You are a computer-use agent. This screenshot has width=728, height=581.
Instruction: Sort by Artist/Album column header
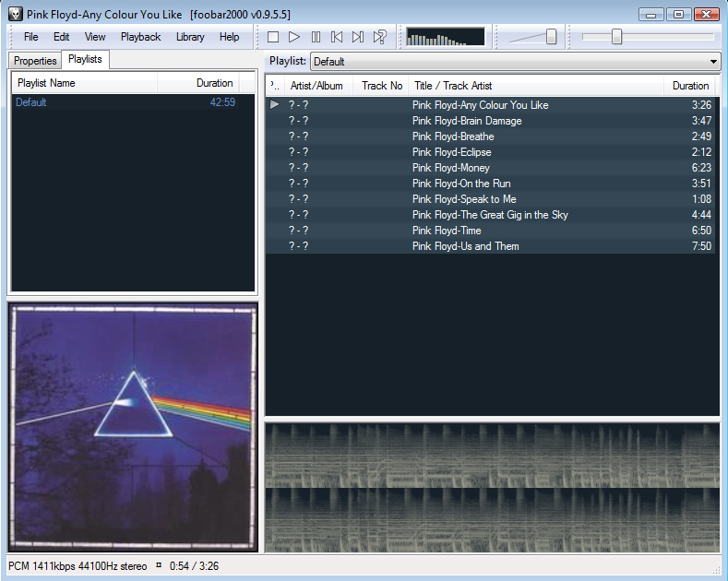318,86
